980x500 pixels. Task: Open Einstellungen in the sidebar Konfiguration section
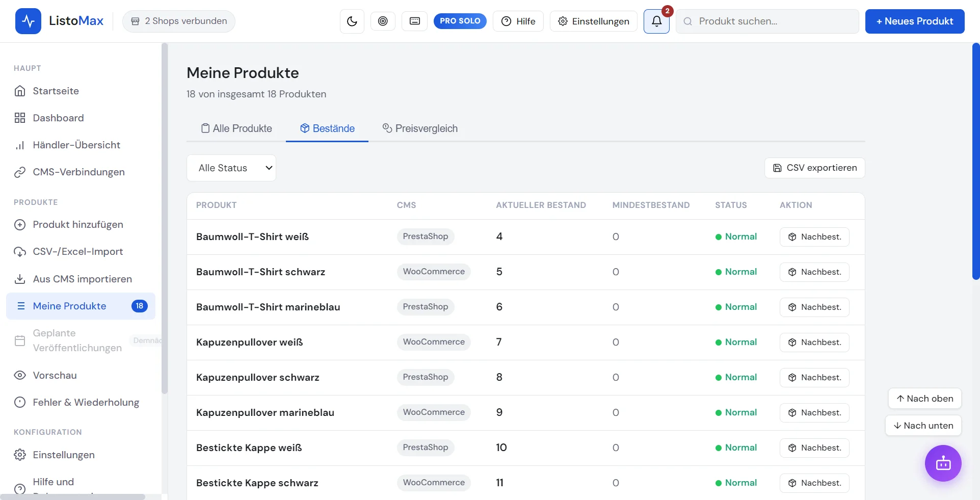click(x=81, y=455)
